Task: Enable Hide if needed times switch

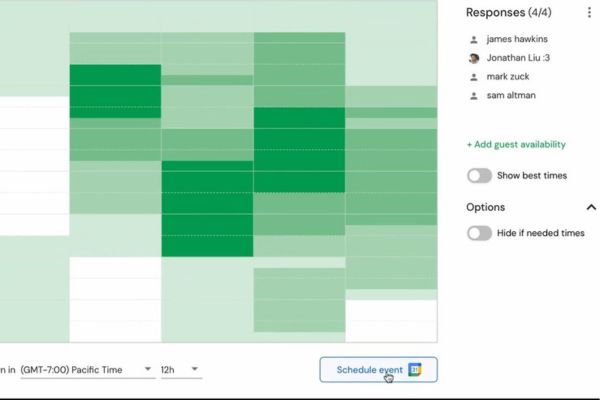Action: tap(479, 233)
